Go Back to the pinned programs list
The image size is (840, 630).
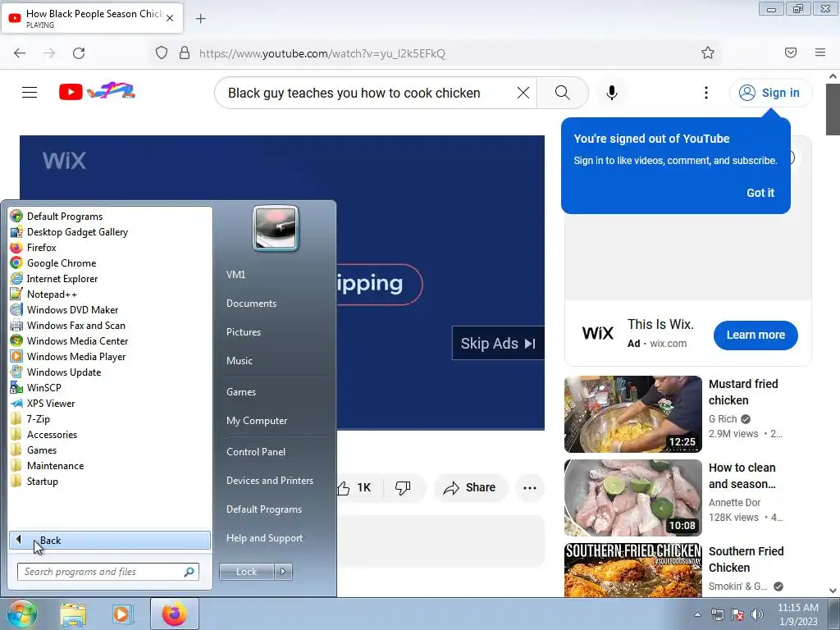pyautogui.click(x=110, y=541)
